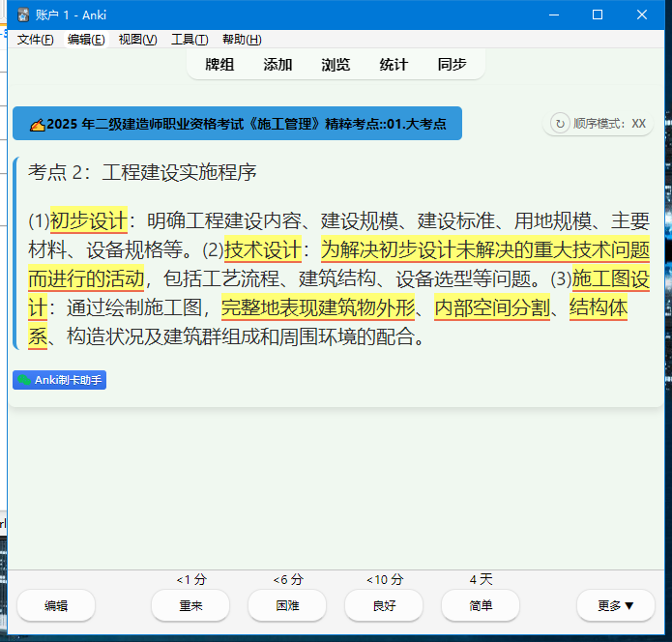672x642 pixels.
Task: Open the 添加 add card window
Action: (x=278, y=64)
